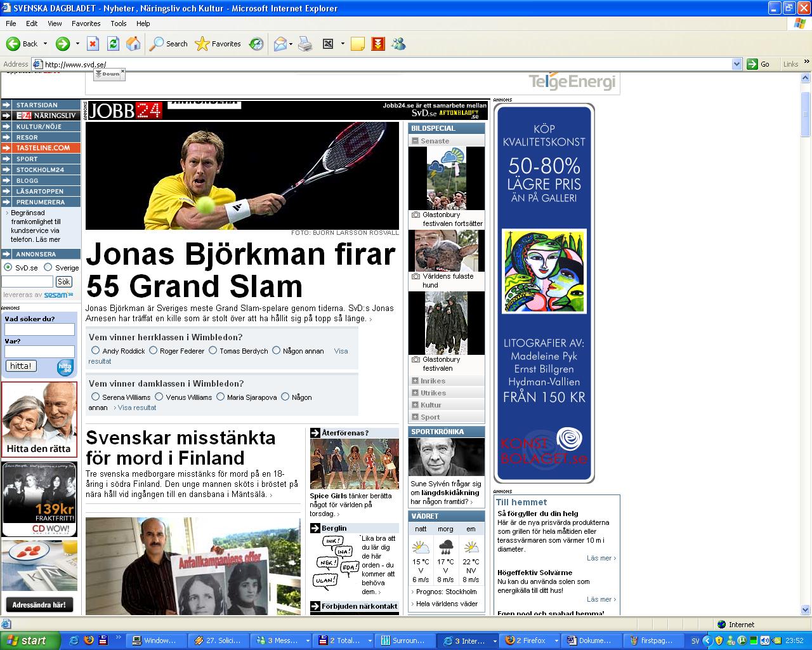Print the page with printer icon
The width and height of the screenshot is (812, 650).
(x=305, y=44)
